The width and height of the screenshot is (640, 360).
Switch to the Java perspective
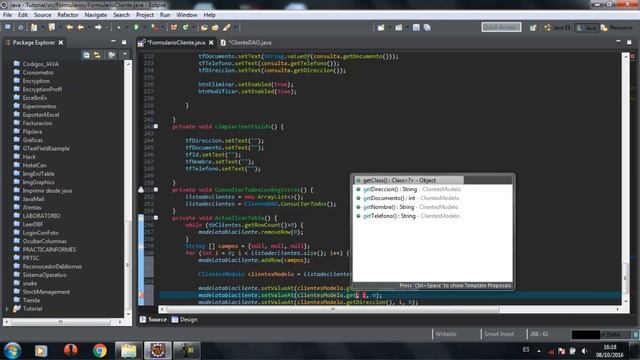point(586,28)
